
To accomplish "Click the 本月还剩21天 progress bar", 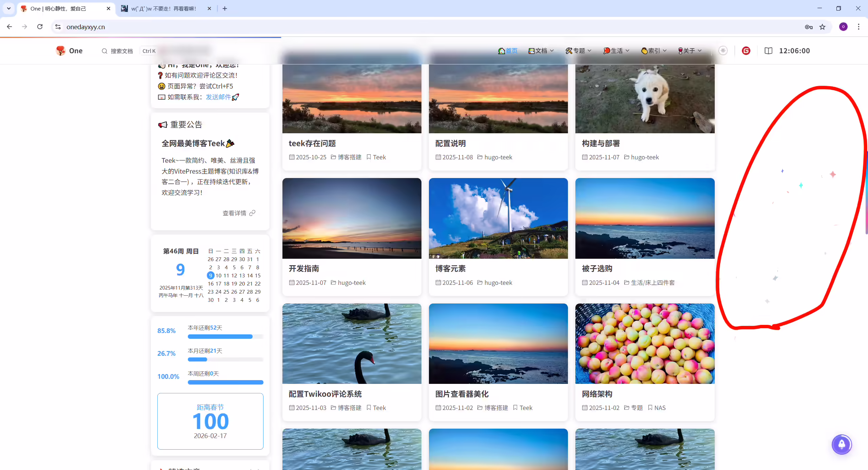I will click(225, 359).
